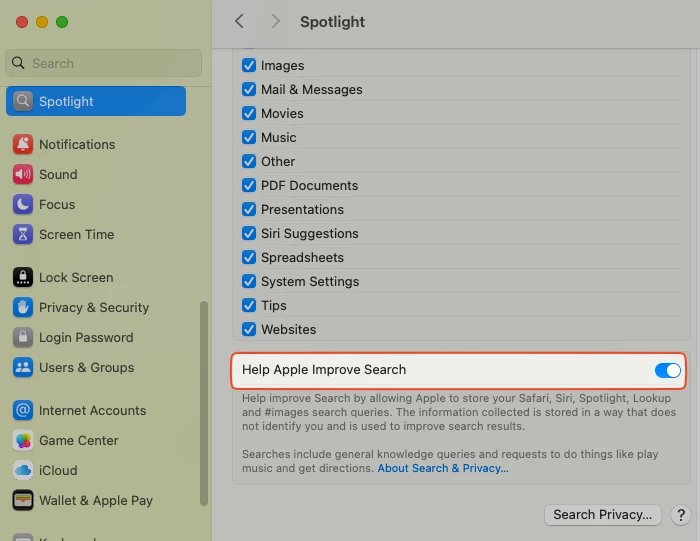This screenshot has height=541, width=700.
Task: Click the Search Privacy… button
Action: (x=603, y=515)
